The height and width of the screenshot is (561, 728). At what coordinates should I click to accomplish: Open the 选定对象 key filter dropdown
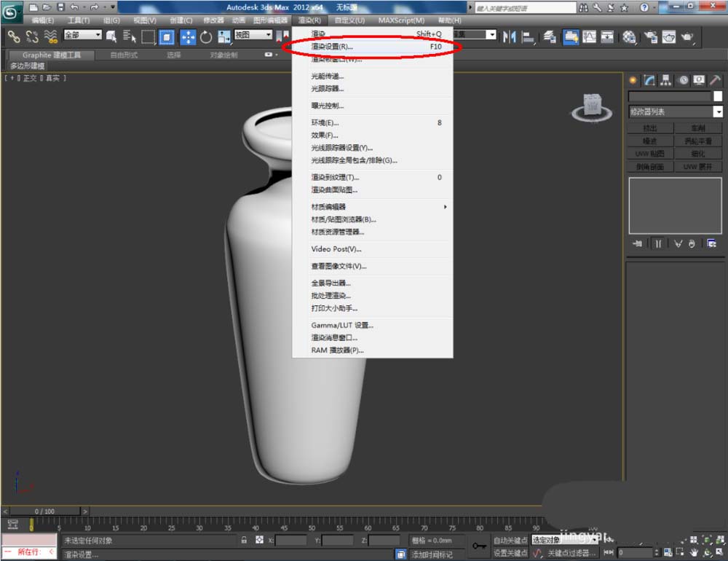(x=564, y=540)
